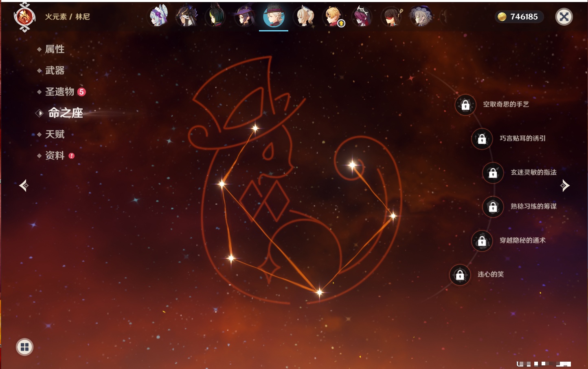Screen dimensions: 588x369
Task: Click lock icon beside 违心的笑
Action: pyautogui.click(x=460, y=275)
